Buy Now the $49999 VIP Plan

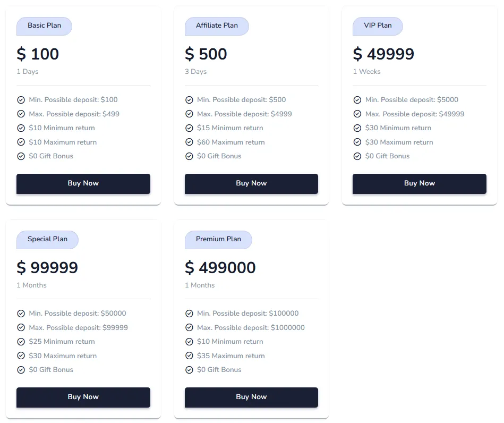click(x=419, y=183)
